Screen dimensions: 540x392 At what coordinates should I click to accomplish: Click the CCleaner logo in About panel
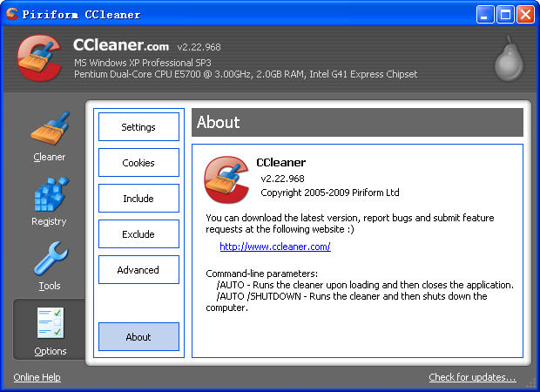point(226,179)
